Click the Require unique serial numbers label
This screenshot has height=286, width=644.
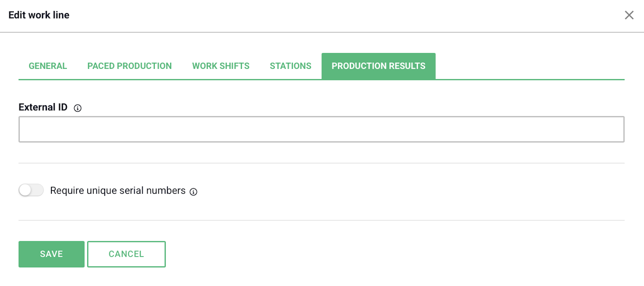point(118,191)
